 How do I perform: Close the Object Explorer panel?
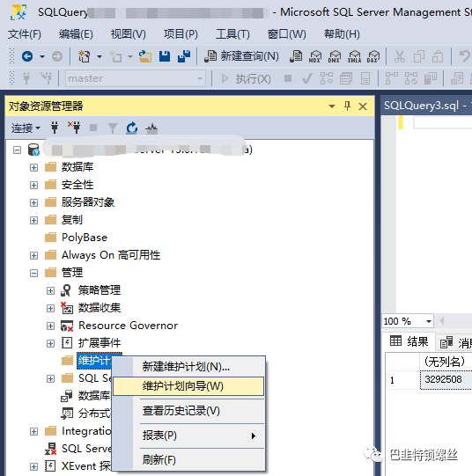(363, 106)
